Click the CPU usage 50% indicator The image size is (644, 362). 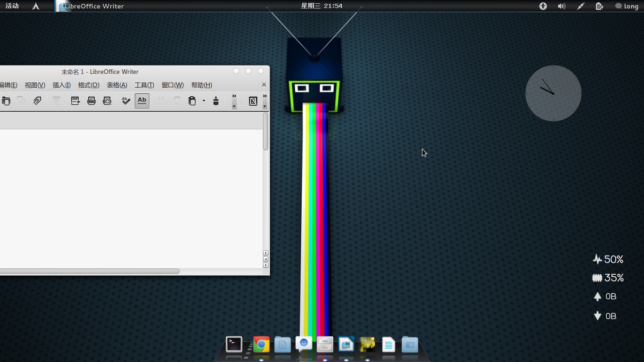[608, 259]
